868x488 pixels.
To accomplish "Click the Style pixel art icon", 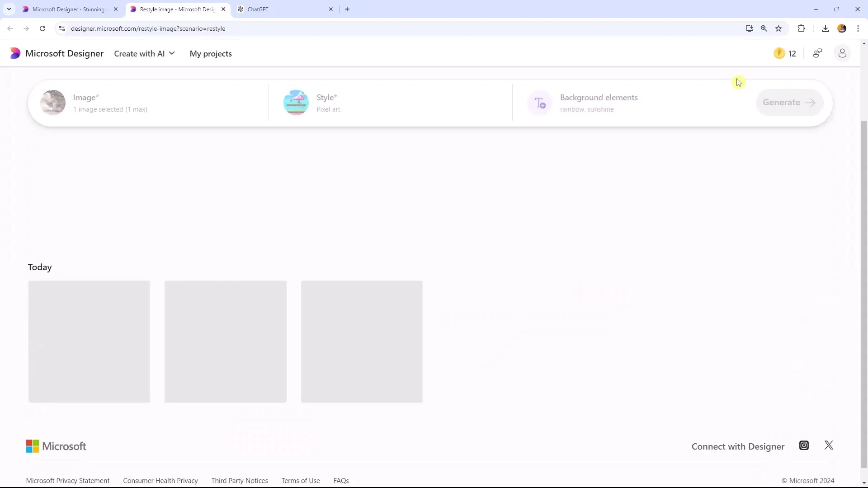I will pyautogui.click(x=296, y=103).
